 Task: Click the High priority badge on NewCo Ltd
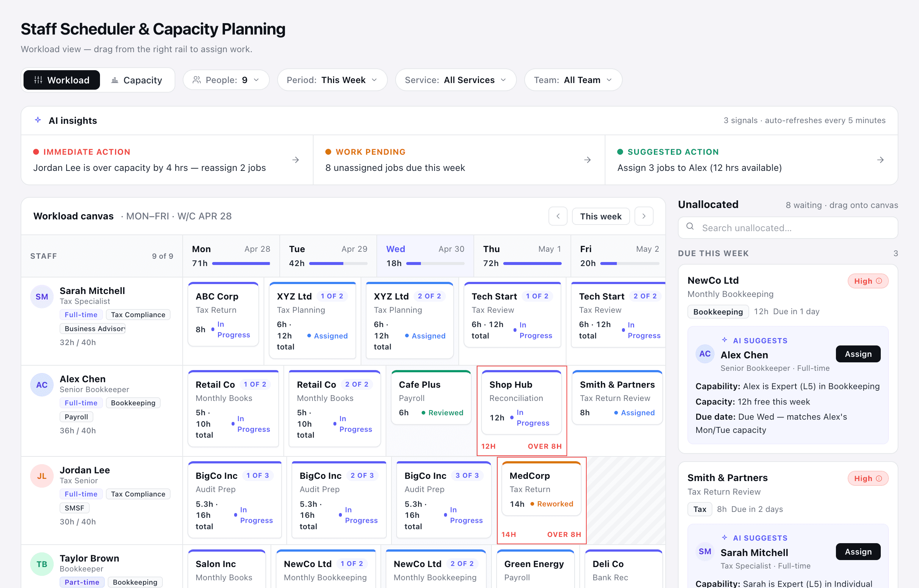pyautogui.click(x=868, y=281)
